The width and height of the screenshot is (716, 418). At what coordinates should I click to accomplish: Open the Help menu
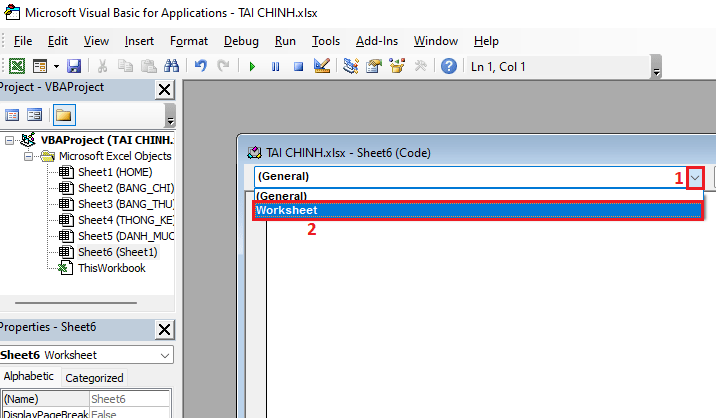coord(486,41)
